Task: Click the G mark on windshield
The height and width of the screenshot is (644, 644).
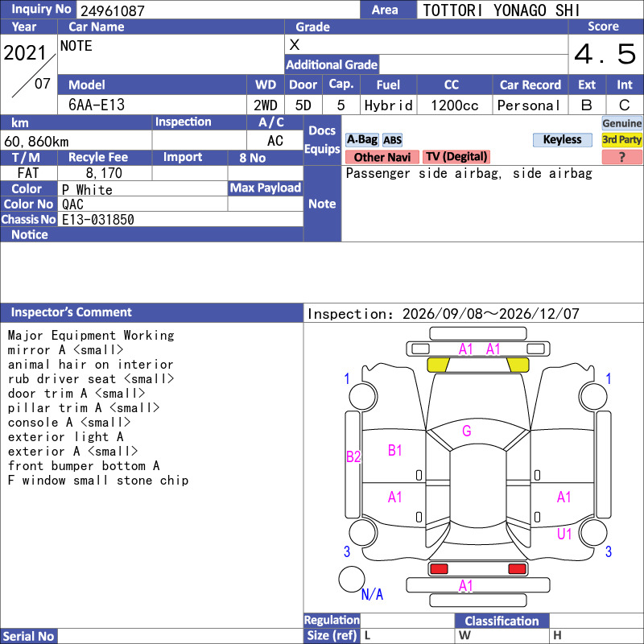Action: click(x=467, y=431)
